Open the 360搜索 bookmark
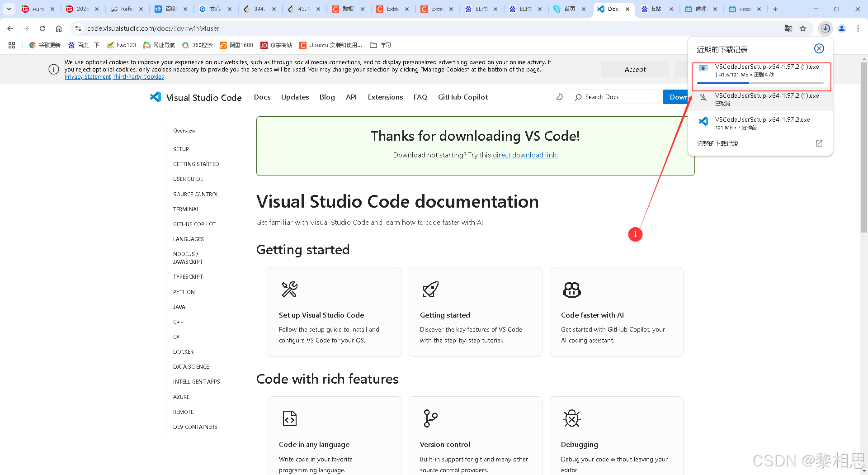 pyautogui.click(x=198, y=45)
